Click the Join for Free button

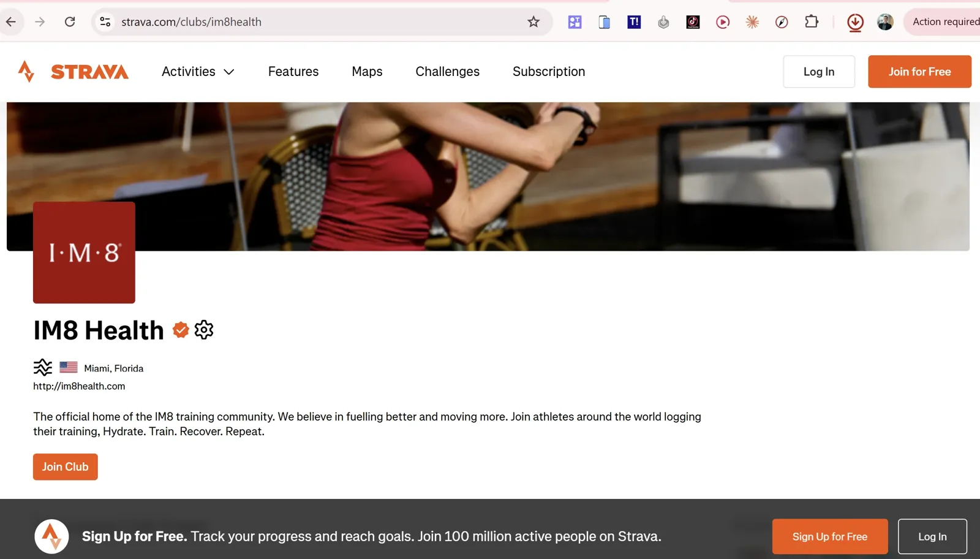pyautogui.click(x=919, y=72)
